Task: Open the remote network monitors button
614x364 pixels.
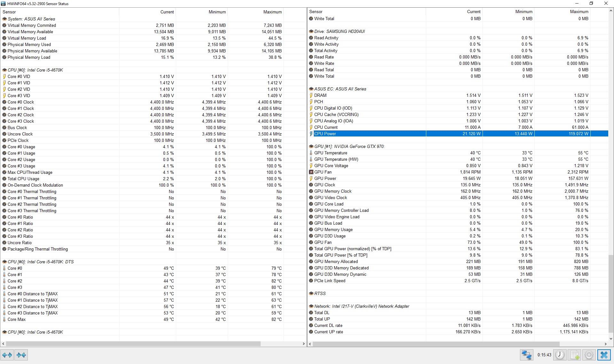Action: click(x=526, y=355)
